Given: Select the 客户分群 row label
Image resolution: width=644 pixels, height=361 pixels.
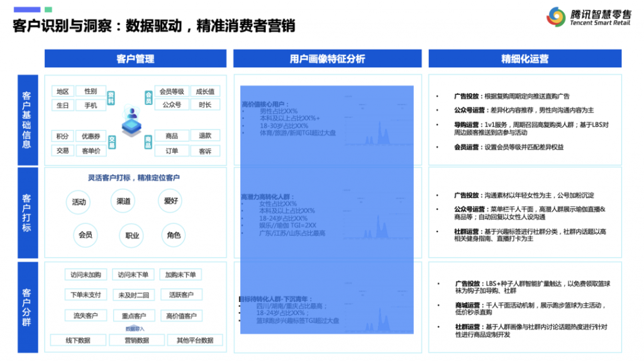Looking at the screenshot, I should (x=28, y=307).
